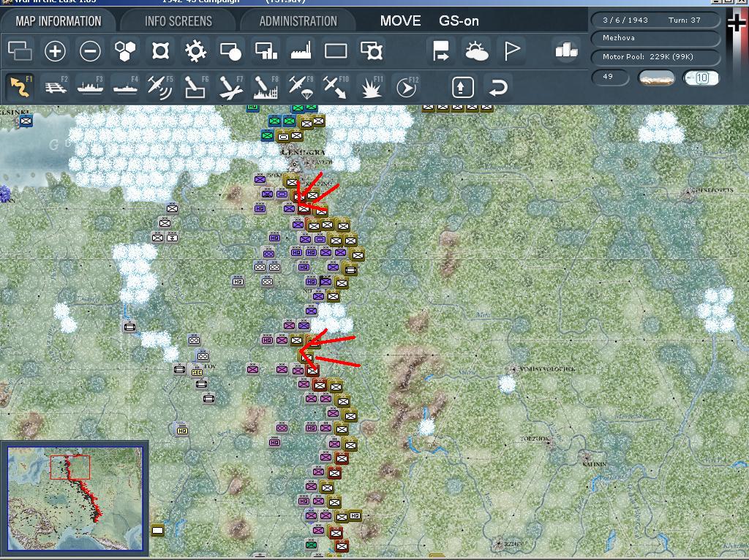This screenshot has height=560, width=749.
Task: Zoom out with the minus icon
Action: (x=90, y=50)
